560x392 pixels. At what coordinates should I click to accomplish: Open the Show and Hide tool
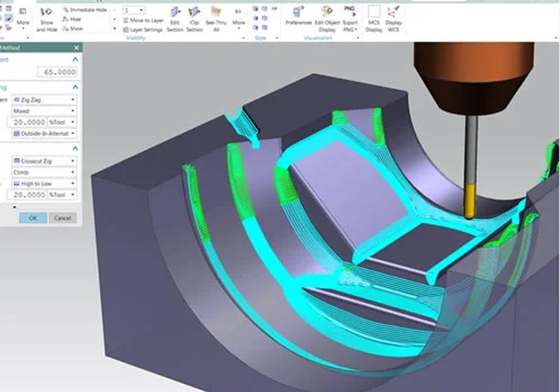tap(47, 20)
